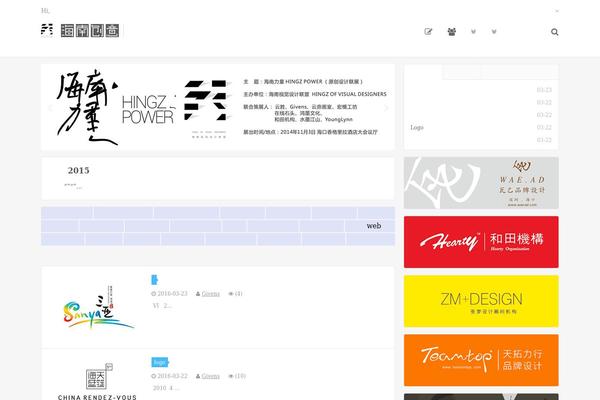
Task: Click the "2015" heading below the banner
Action: pyautogui.click(x=78, y=170)
